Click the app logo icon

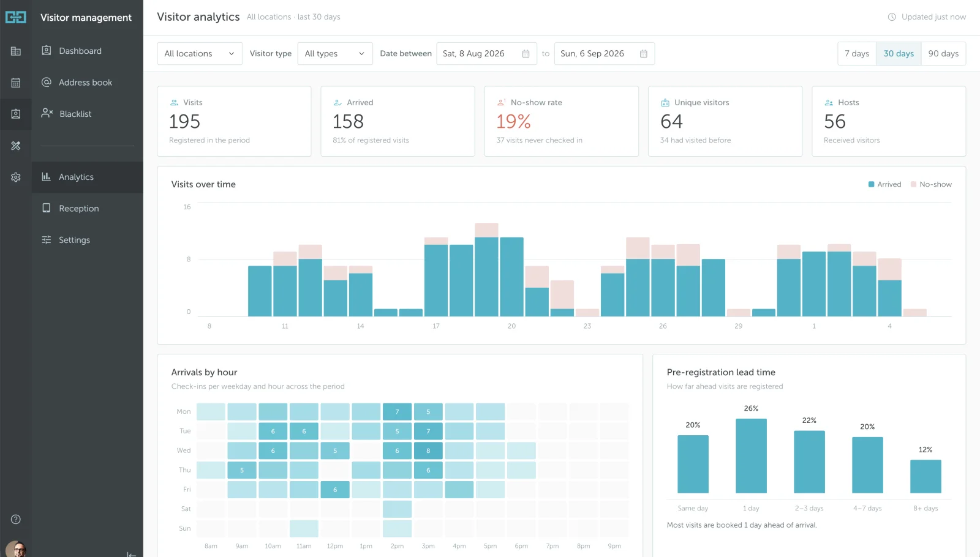pos(16,17)
